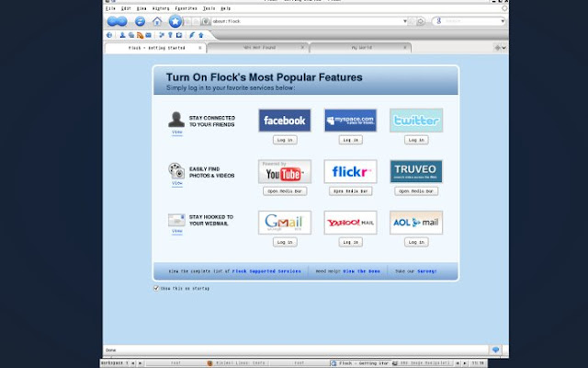Click the browser Back navigation button
Image resolution: width=588 pixels, height=368 pixels.
tap(112, 21)
